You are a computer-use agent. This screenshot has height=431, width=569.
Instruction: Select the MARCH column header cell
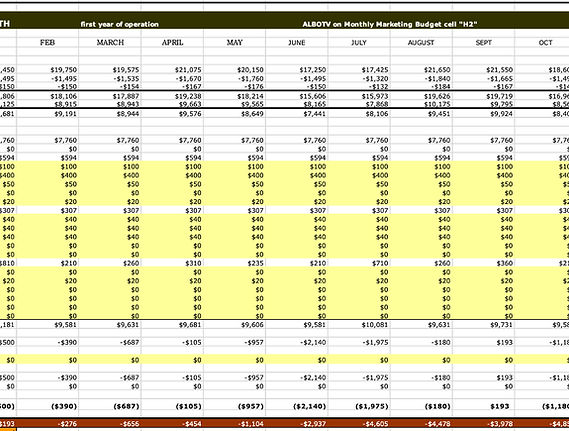click(110, 42)
